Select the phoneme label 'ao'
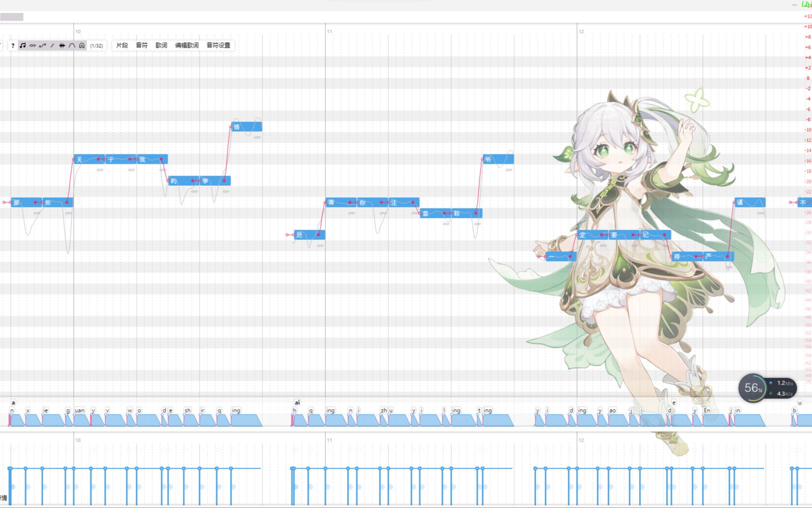The width and height of the screenshot is (812, 508). click(612, 410)
